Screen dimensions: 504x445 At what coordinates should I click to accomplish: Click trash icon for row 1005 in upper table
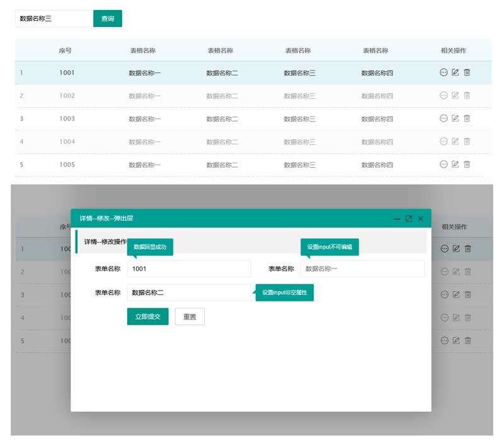pyautogui.click(x=467, y=165)
